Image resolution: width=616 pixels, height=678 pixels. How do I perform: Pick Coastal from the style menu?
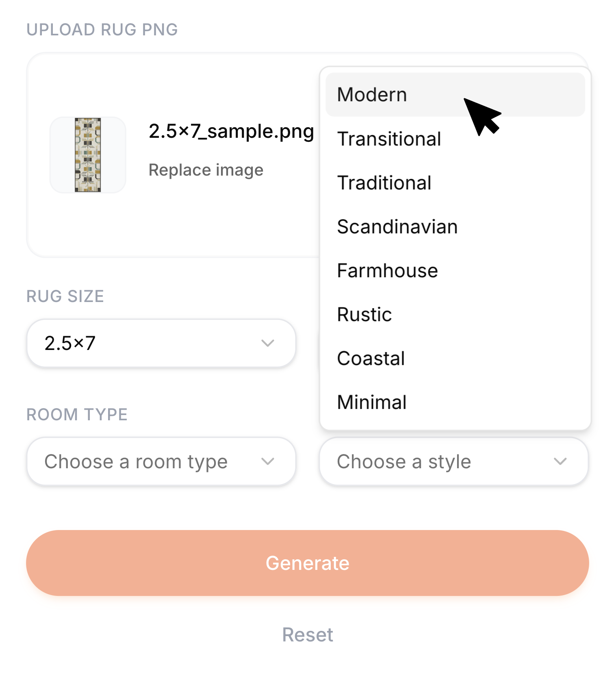[x=371, y=359]
